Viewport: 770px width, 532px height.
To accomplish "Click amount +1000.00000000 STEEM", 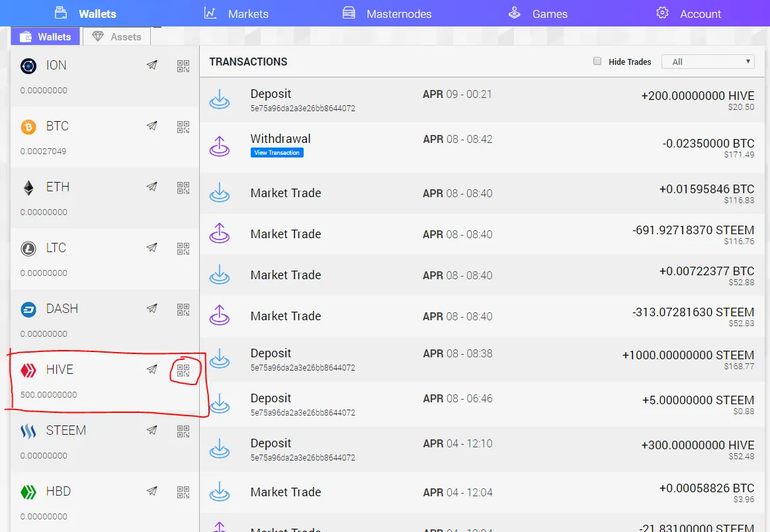I will click(x=688, y=355).
